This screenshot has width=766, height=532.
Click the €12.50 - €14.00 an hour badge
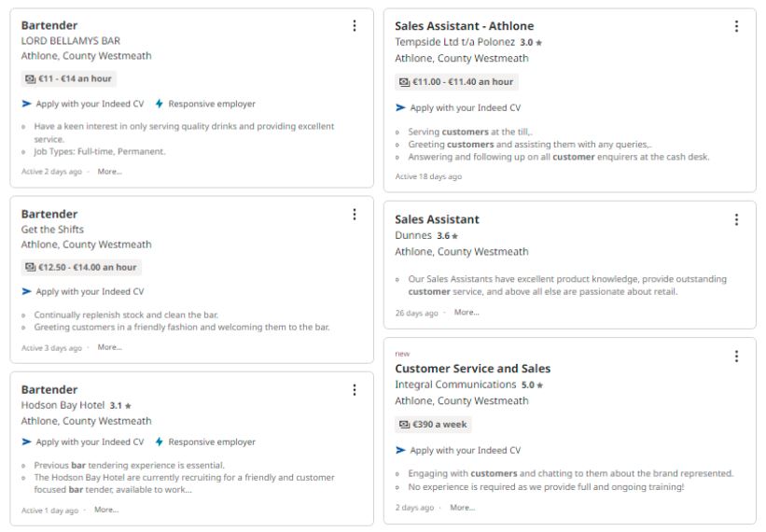[81, 268]
